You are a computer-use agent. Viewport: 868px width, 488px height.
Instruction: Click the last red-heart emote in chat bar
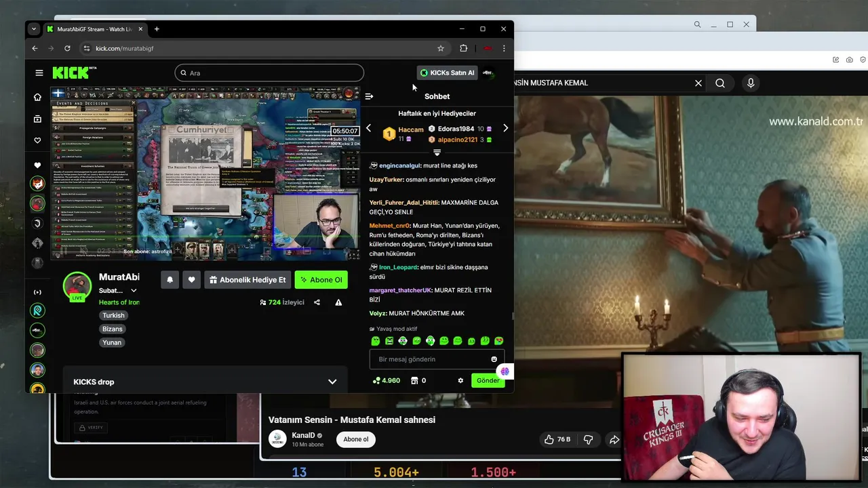click(499, 341)
